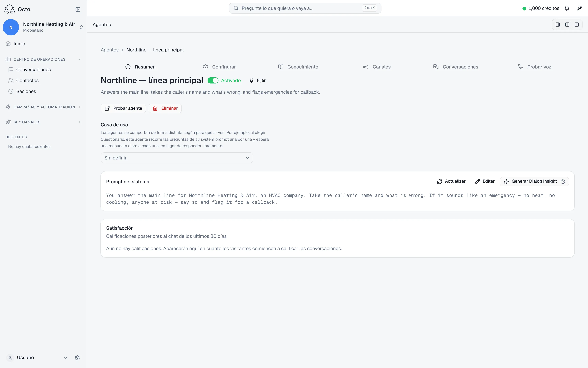588x368 pixels.
Task: Click the Northline Heating & Air avatar
Action: (11, 27)
